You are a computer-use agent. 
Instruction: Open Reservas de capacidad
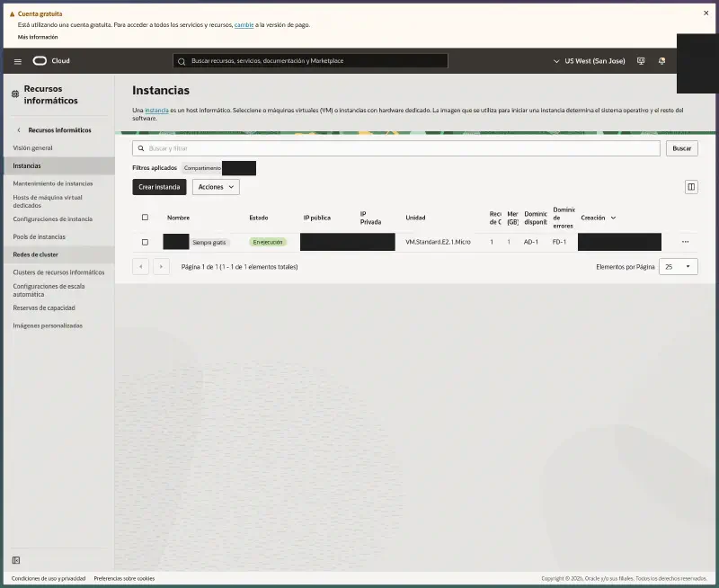click(44, 307)
